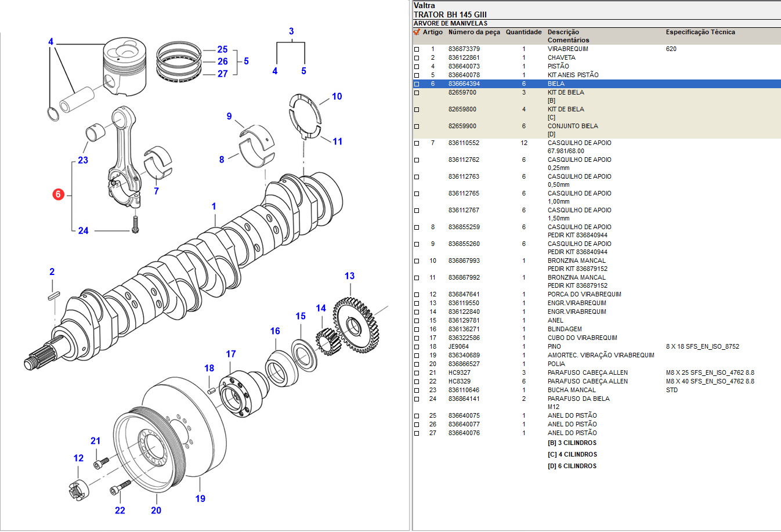Click the Quantidade column header
Screen dimensions: 781x532
pyautogui.click(x=523, y=32)
